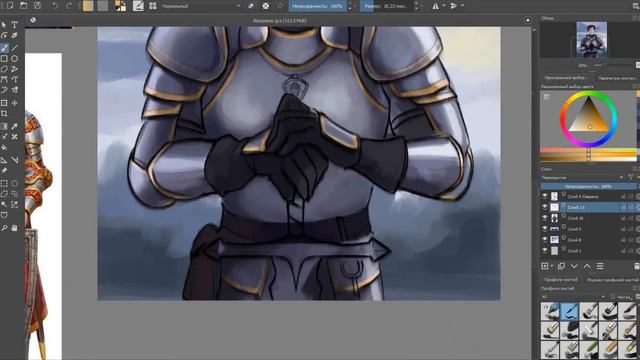Click the foreground/background color selector
This screenshot has height=360, width=640.
click(120, 6)
